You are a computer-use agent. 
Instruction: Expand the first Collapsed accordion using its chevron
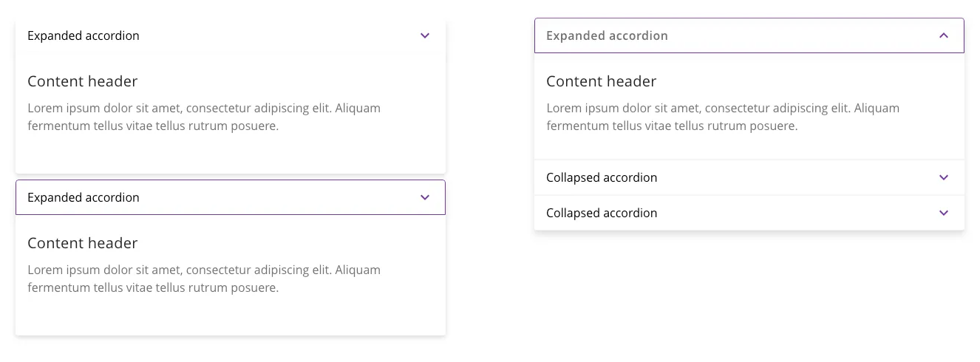click(x=943, y=177)
